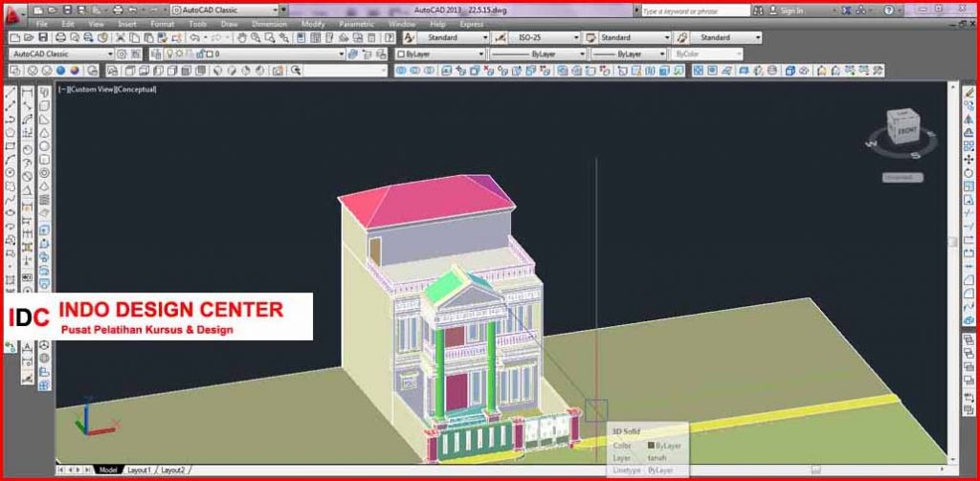The image size is (980, 481).
Task: Open the File menu
Action: click(x=42, y=24)
